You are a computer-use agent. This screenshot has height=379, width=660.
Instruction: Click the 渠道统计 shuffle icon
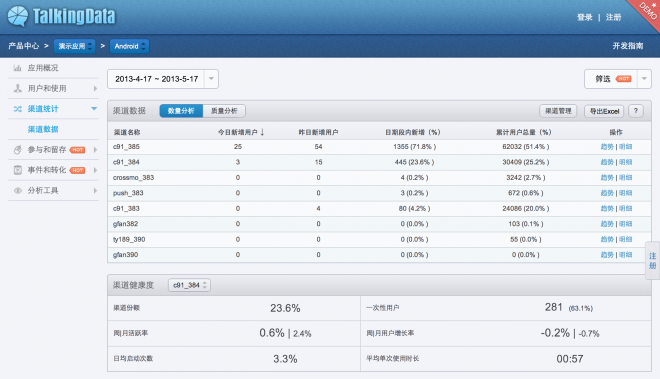[x=17, y=109]
